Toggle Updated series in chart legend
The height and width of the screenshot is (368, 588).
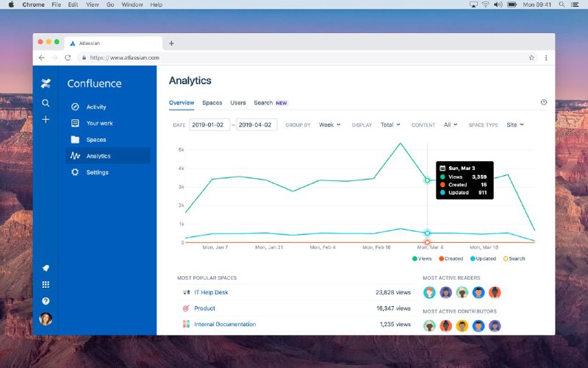483,259
